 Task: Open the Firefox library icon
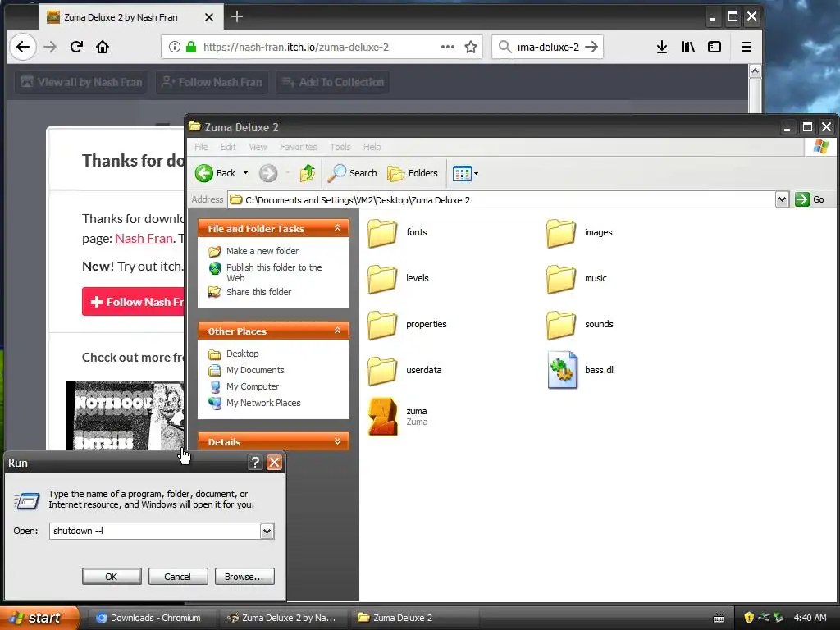coord(688,47)
